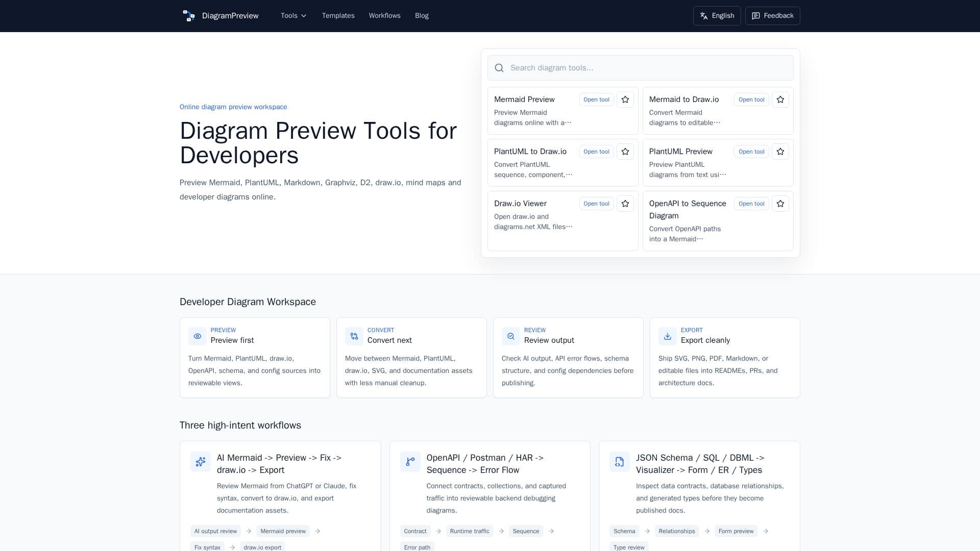Open the Feedback button
This screenshot has height=551, width=980.
[x=773, y=16]
